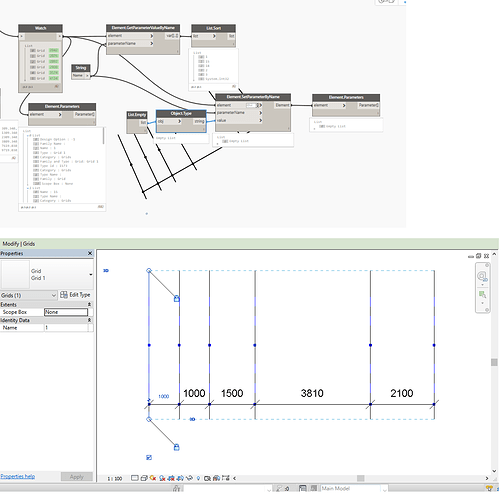Click the Watch node header in Dynamo
This screenshot has width=501, height=499.
tap(40, 28)
